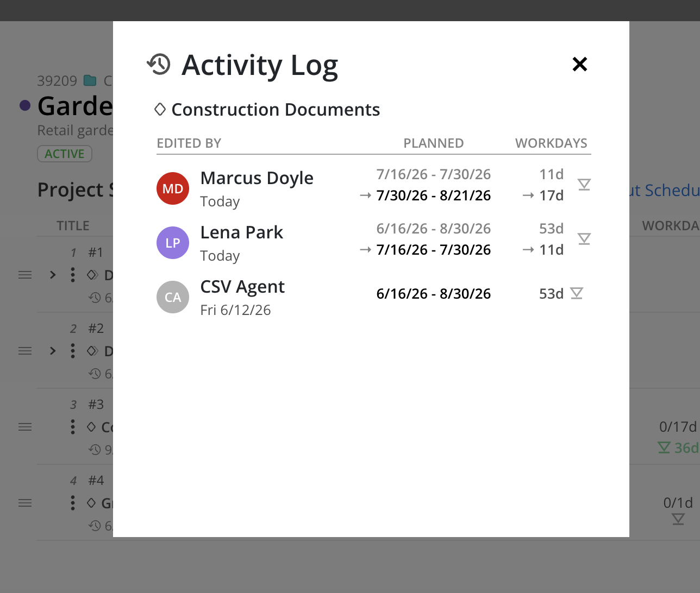Click Marcus Doyle's MD avatar

coord(173,188)
